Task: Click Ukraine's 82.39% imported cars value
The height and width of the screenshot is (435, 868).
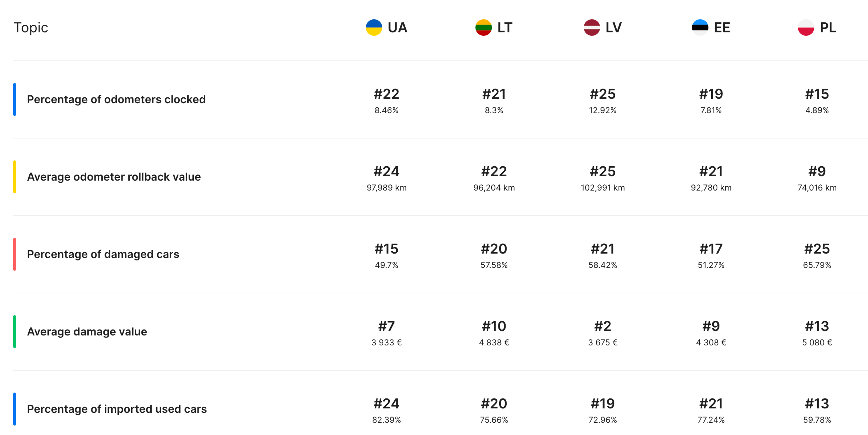Action: (387, 420)
